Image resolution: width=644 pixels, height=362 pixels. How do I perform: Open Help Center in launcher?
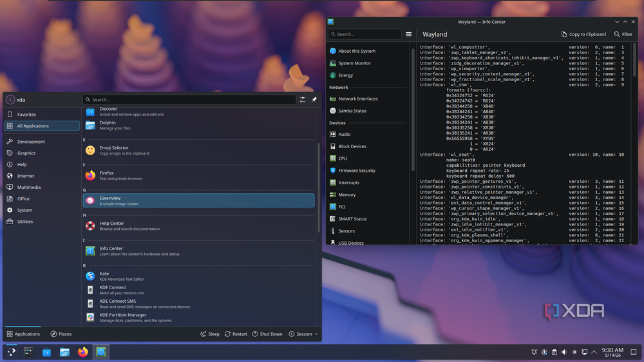[x=198, y=225]
